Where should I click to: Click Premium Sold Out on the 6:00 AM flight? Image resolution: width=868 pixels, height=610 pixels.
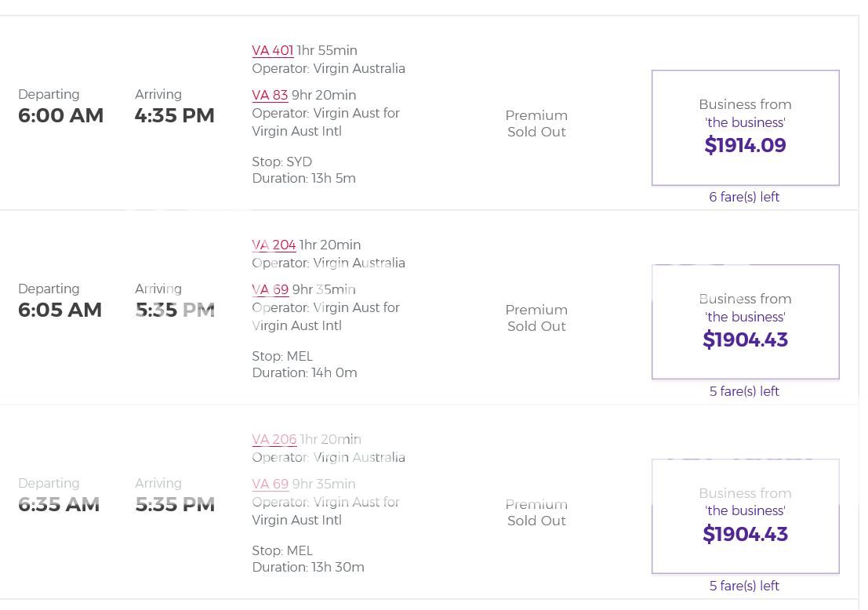[536, 124]
